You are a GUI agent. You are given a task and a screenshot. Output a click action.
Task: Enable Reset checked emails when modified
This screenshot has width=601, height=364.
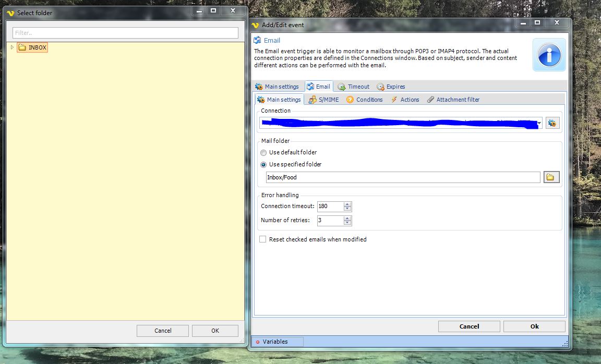[263, 239]
